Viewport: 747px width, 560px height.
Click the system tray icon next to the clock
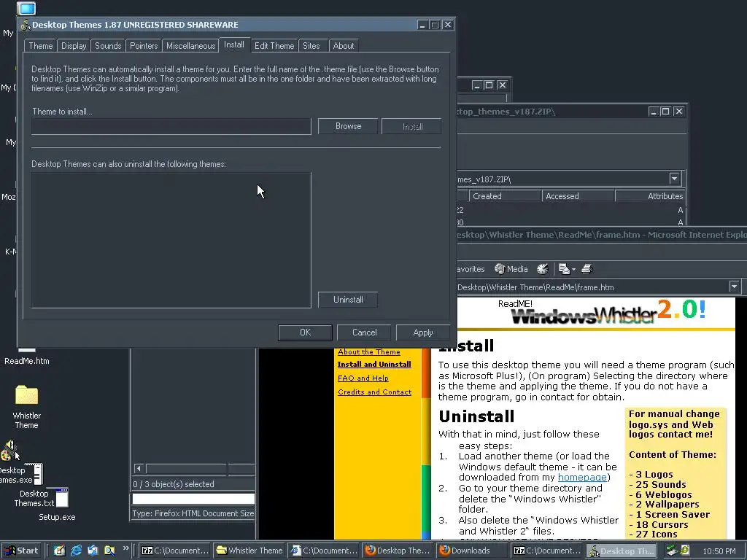tap(684, 551)
